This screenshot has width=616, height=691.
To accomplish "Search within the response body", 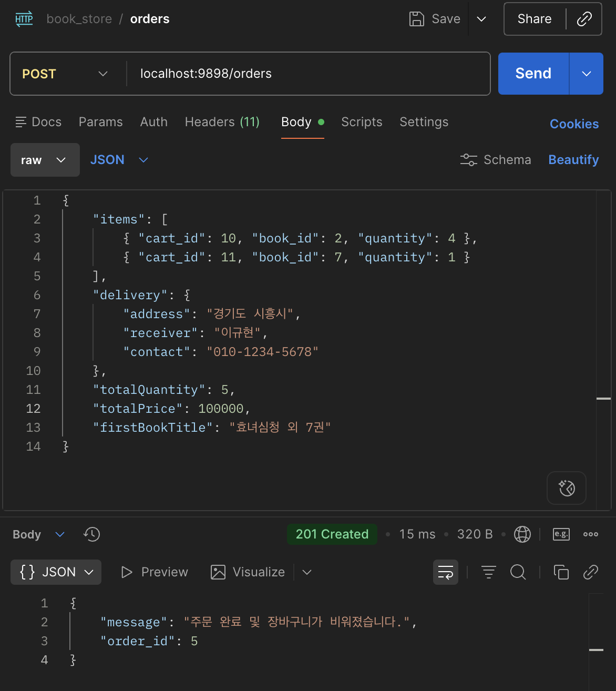I will tap(518, 572).
